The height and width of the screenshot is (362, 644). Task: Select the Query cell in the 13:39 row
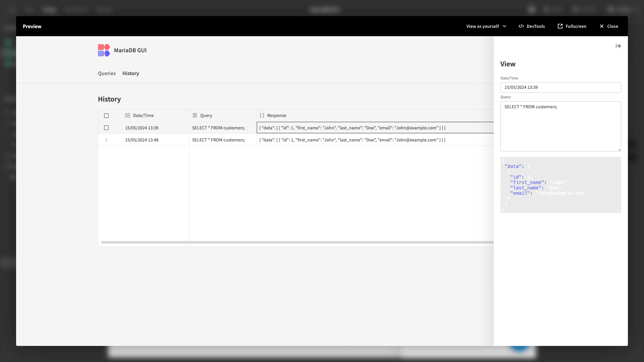pyautogui.click(x=223, y=128)
